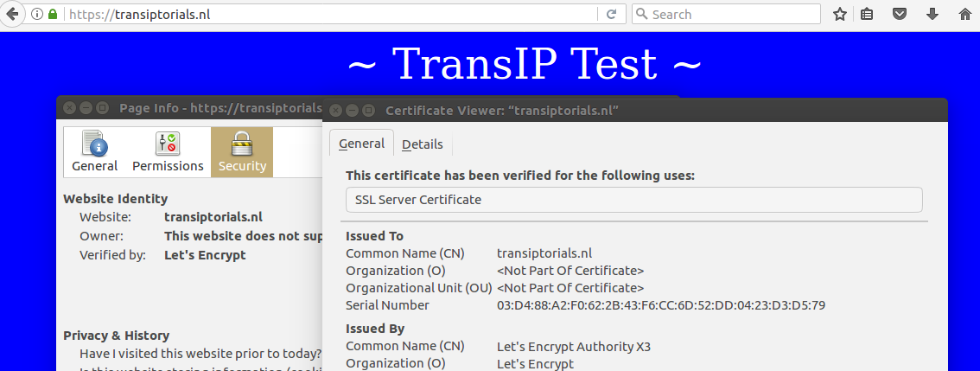
Task: Open downloads with the down-arrow icon
Action: pyautogui.click(x=932, y=14)
